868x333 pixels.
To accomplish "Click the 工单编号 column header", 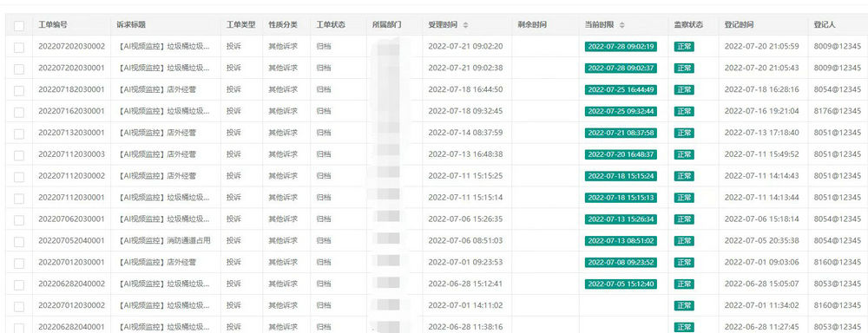I will pyautogui.click(x=53, y=25).
